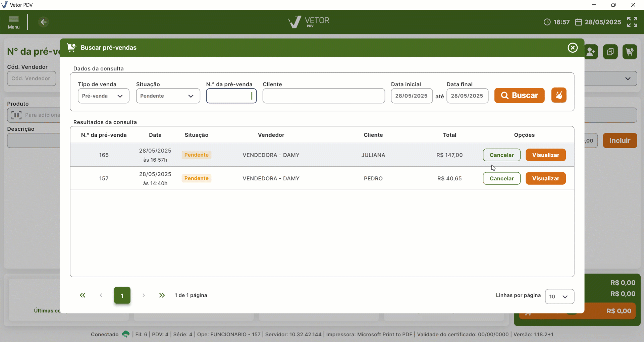The width and height of the screenshot is (644, 342).
Task: Expand the Situação dropdown
Action: [x=168, y=96]
